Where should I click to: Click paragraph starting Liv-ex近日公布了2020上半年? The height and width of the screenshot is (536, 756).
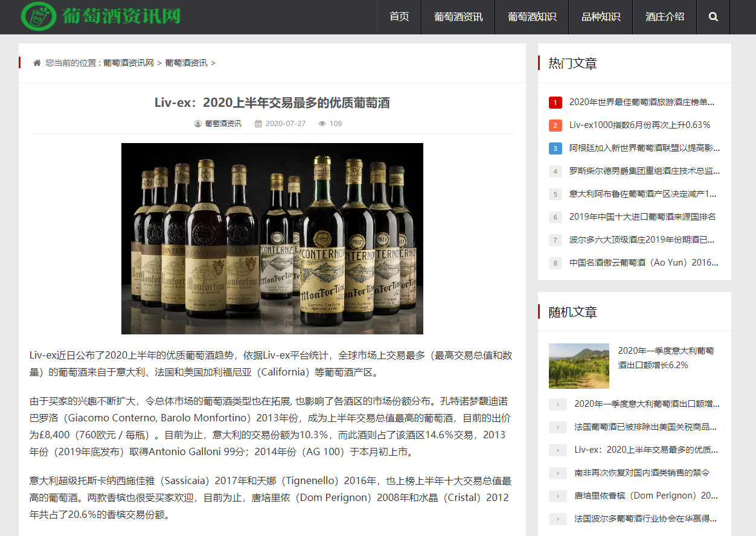pyautogui.click(x=271, y=364)
